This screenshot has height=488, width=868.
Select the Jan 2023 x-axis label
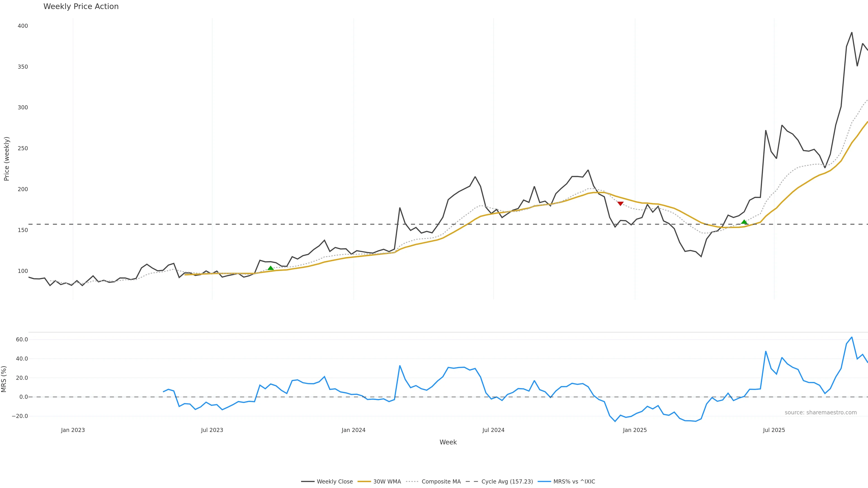click(73, 430)
